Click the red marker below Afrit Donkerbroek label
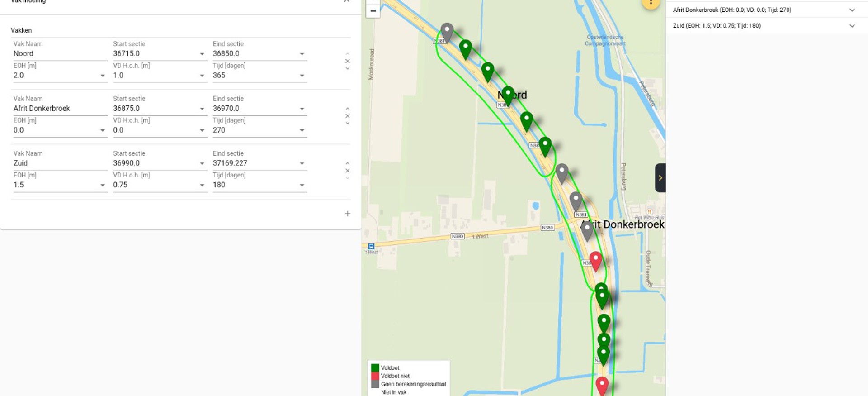 (595, 260)
